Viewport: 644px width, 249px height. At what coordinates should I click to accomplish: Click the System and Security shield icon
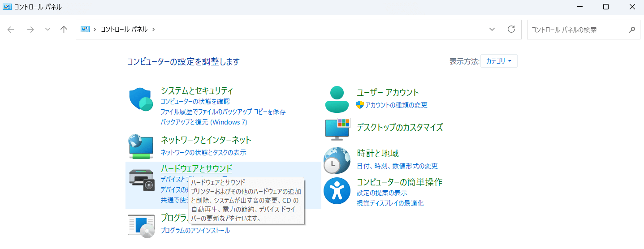click(x=142, y=99)
